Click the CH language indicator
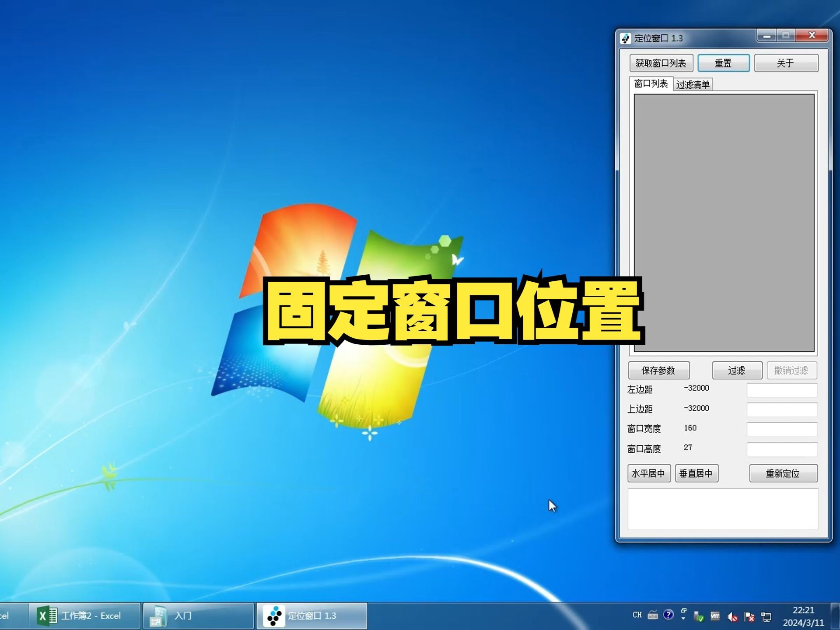This screenshot has height=630, width=840. point(637,615)
